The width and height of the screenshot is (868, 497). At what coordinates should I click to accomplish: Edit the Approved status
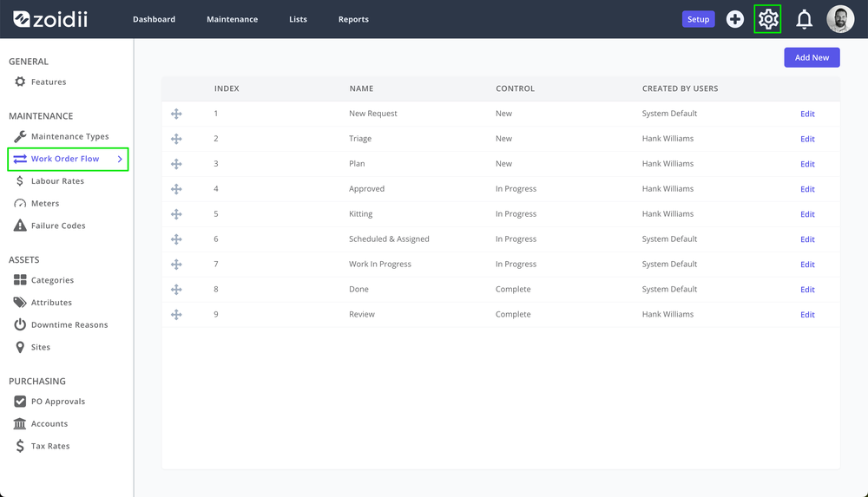click(x=807, y=189)
